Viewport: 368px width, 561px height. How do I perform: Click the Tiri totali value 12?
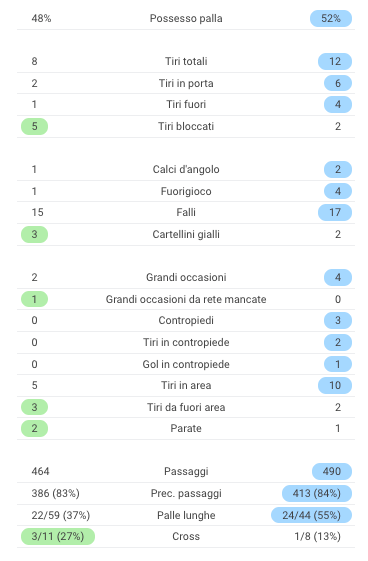pyautogui.click(x=335, y=61)
